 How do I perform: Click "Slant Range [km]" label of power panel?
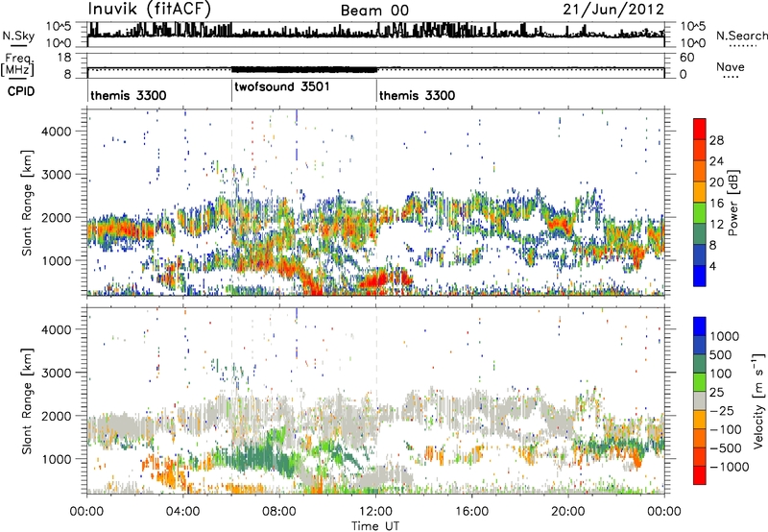[x=27, y=203]
